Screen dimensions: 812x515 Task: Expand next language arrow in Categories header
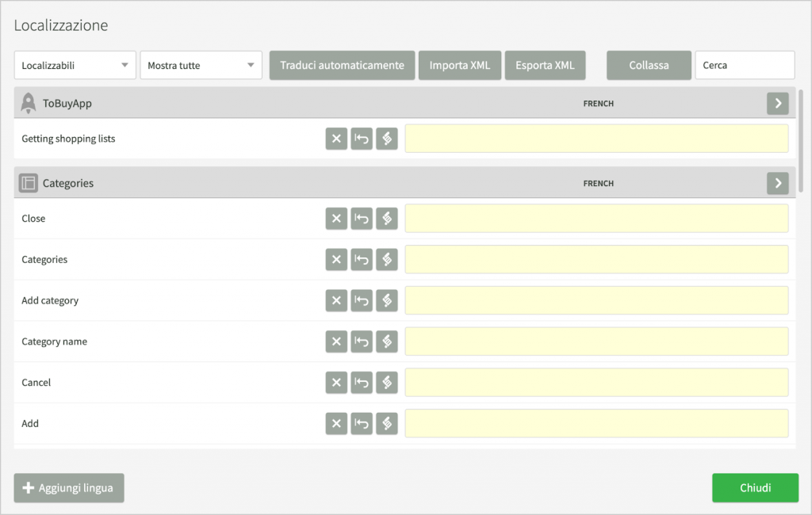777,183
